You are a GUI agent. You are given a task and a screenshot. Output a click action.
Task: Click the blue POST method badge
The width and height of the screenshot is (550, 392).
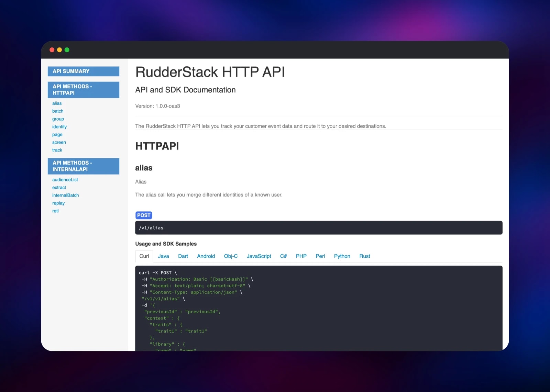tap(144, 215)
